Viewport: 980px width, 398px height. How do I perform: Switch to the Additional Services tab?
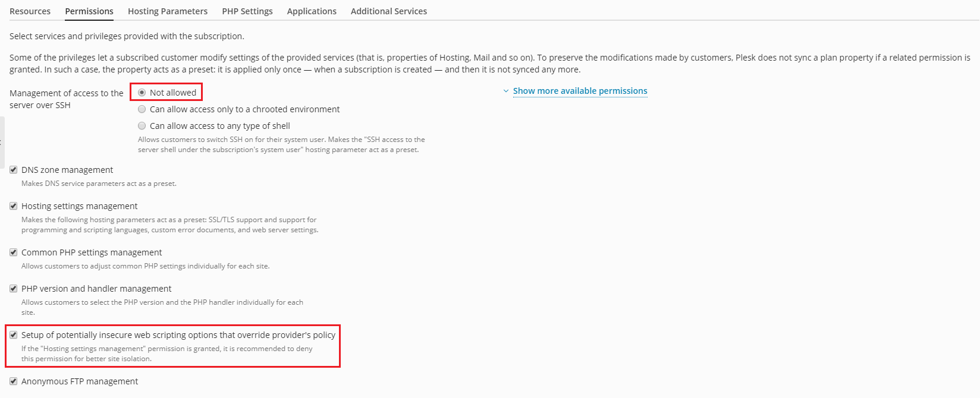(389, 11)
